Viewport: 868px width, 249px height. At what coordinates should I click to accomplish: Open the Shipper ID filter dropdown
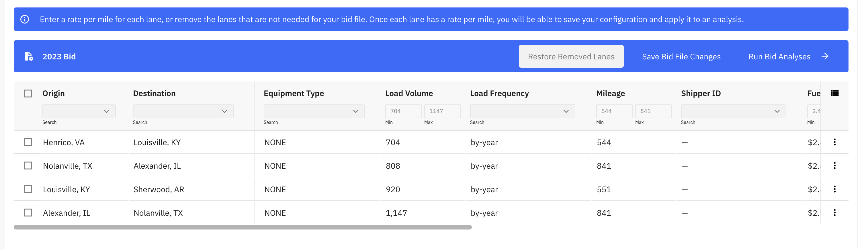pyautogui.click(x=733, y=111)
